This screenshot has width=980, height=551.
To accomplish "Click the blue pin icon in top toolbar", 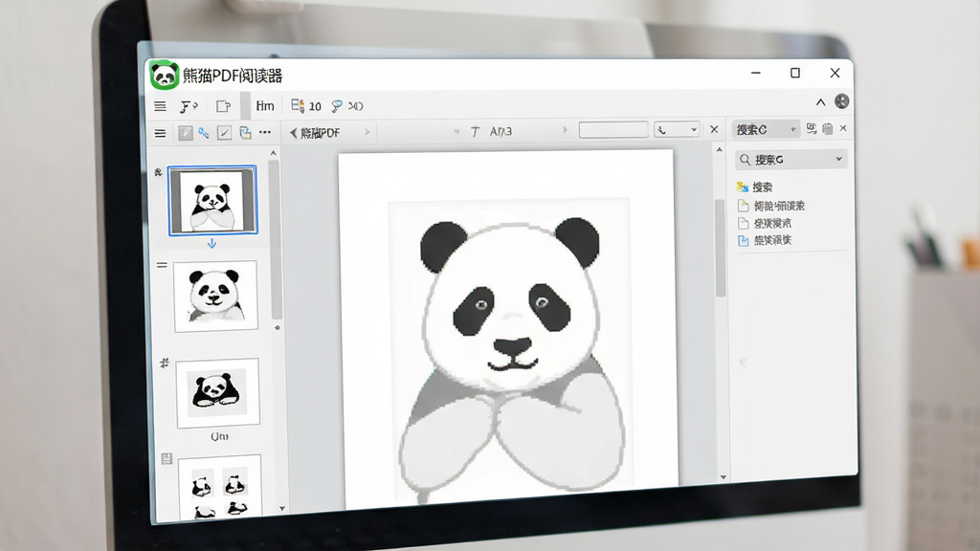I will pos(336,106).
